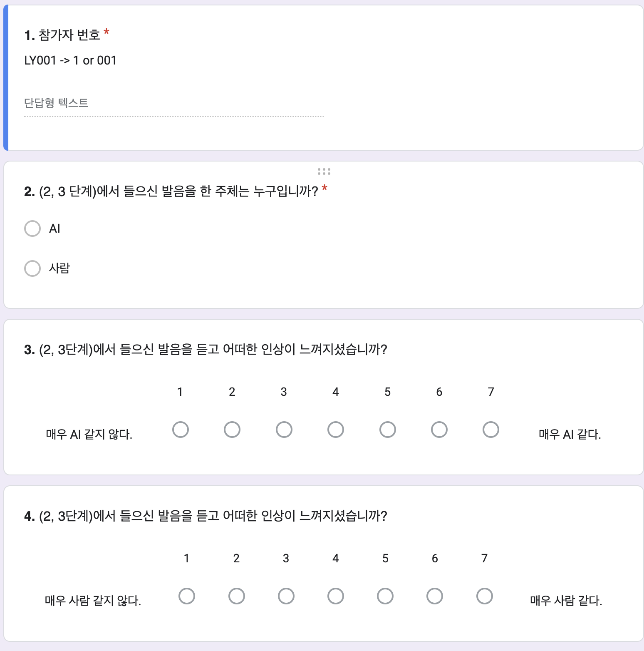Click the 단답형 텍스트 short answer field
This screenshot has width=644, height=651.
click(173, 103)
